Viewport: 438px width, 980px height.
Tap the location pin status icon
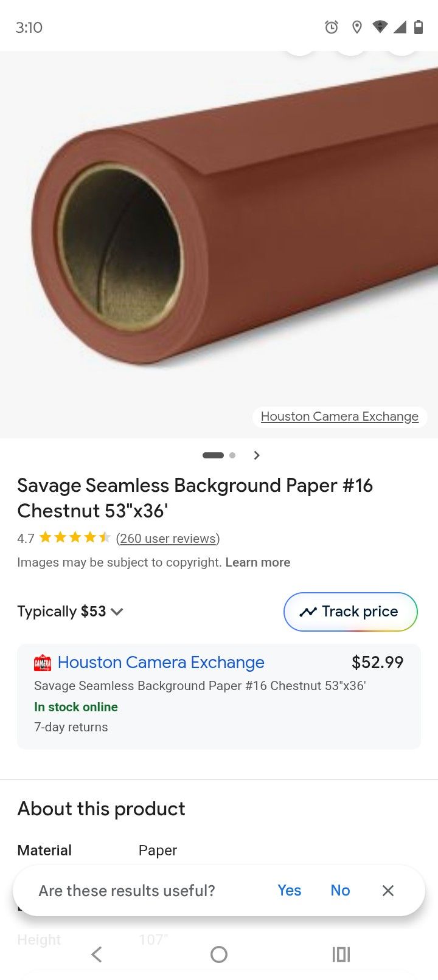(357, 27)
